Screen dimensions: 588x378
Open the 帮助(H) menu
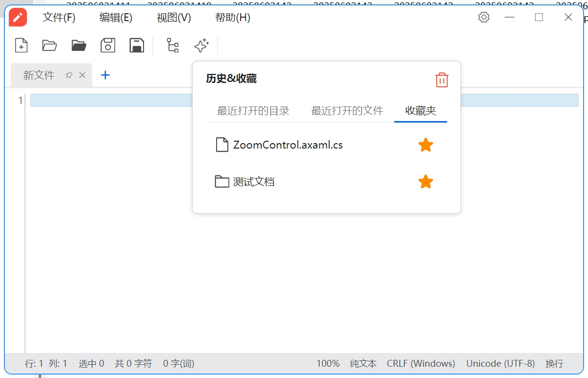[233, 18]
